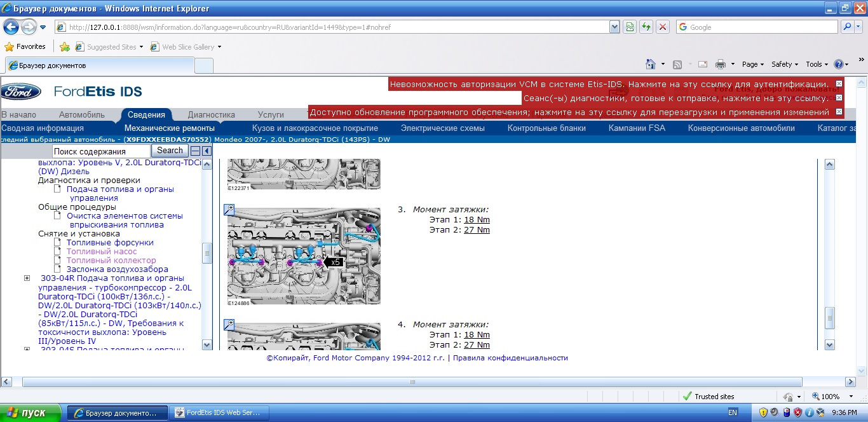Open the recent pages dropdown next to Forward
Image resolution: width=868 pixels, height=422 pixels.
43,27
